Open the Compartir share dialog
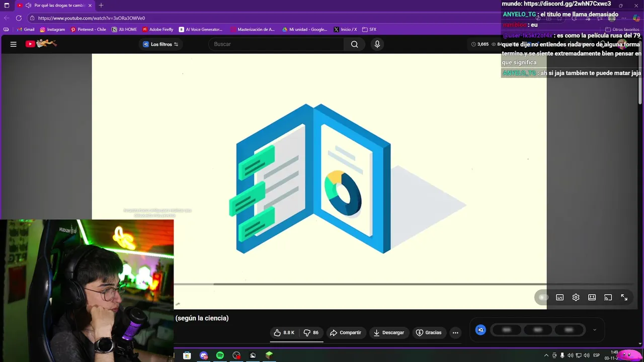Screen dimensions: 644x362 click(346, 333)
